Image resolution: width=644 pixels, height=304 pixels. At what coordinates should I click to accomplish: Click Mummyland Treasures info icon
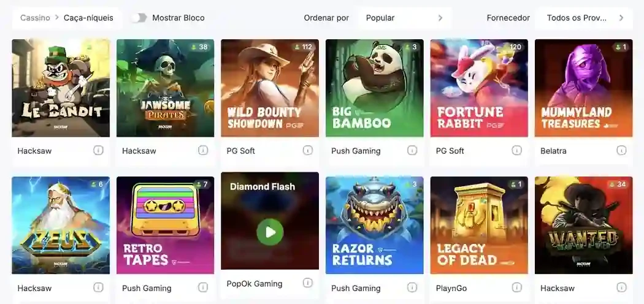coord(621,151)
